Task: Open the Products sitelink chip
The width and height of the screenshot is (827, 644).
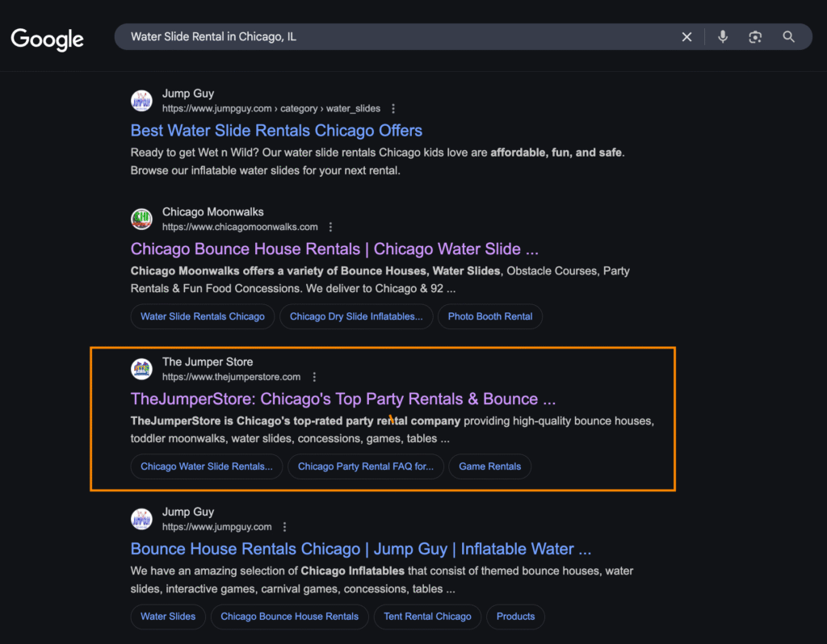Action: point(515,617)
